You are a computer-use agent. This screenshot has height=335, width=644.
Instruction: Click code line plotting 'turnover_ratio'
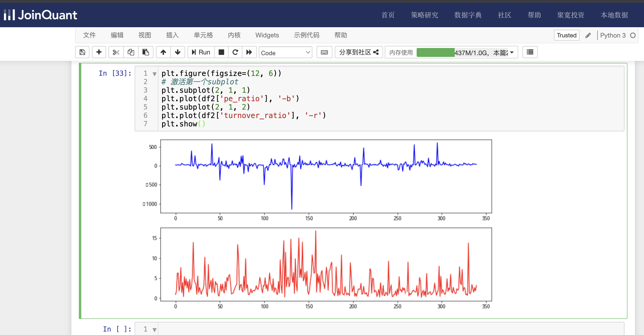tap(244, 116)
